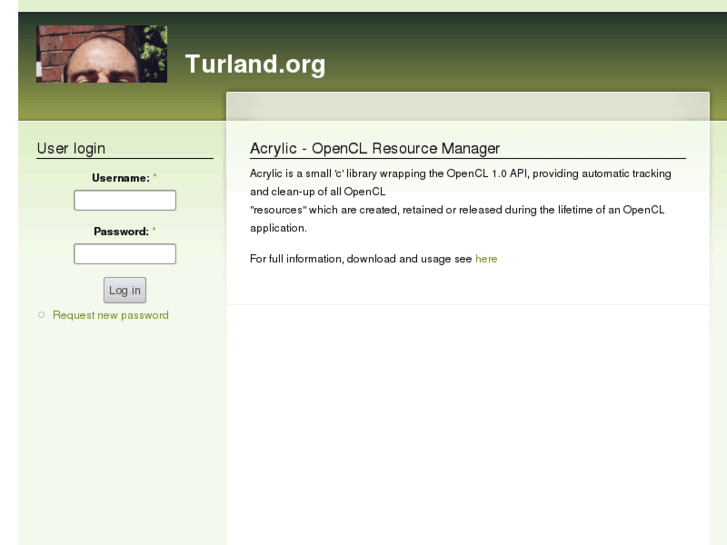Image resolution: width=727 pixels, height=545 pixels.
Task: Select the User login heading text
Action: [x=71, y=148]
